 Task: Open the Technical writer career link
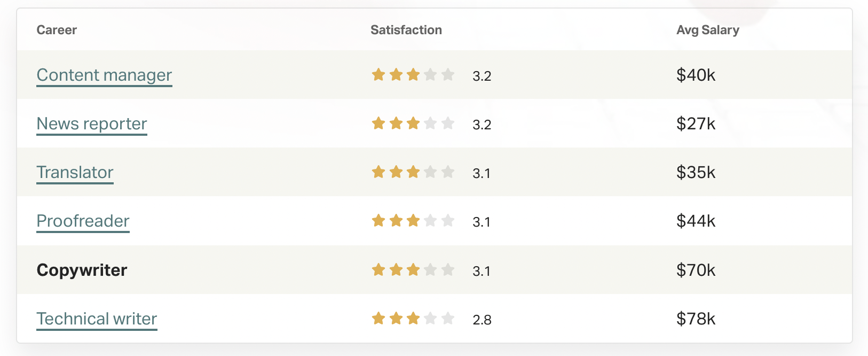point(97,319)
